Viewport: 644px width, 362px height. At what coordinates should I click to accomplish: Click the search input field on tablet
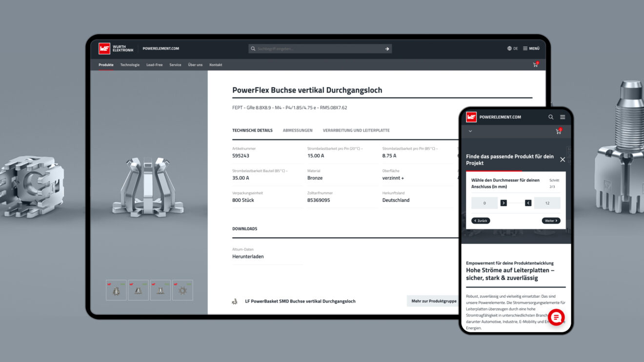pos(320,49)
